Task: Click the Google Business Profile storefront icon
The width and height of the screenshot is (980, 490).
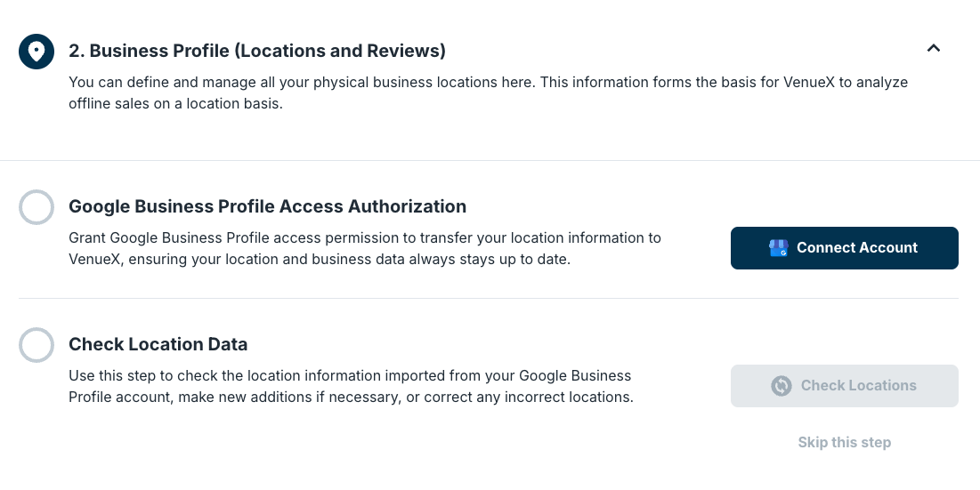Action: 778,248
